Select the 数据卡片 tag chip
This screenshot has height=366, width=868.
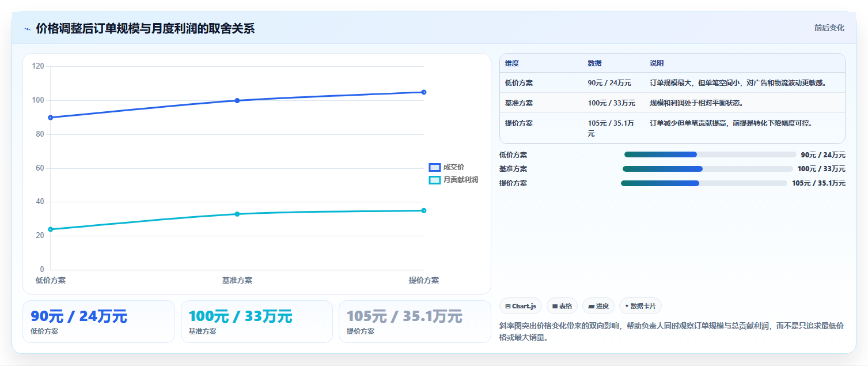pyautogui.click(x=640, y=306)
